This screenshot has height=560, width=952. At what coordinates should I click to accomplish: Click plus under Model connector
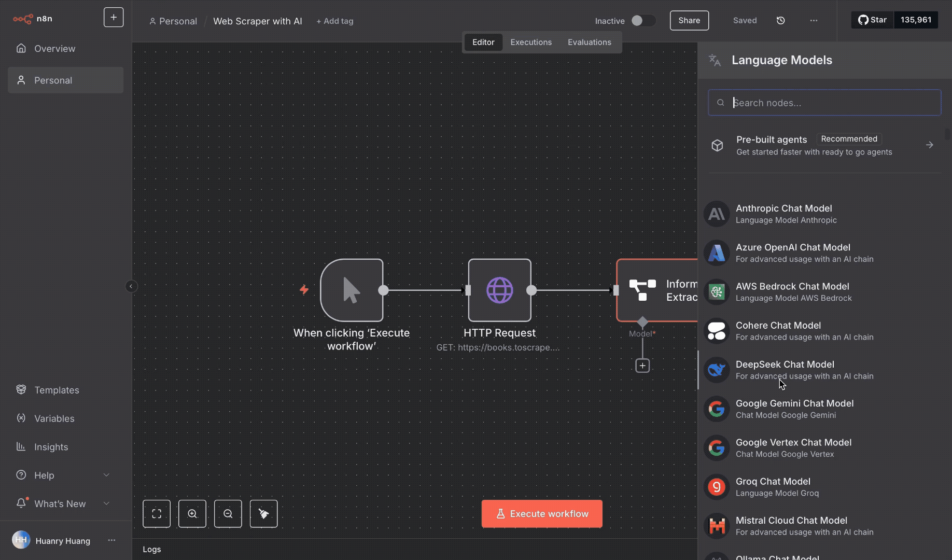tap(642, 366)
